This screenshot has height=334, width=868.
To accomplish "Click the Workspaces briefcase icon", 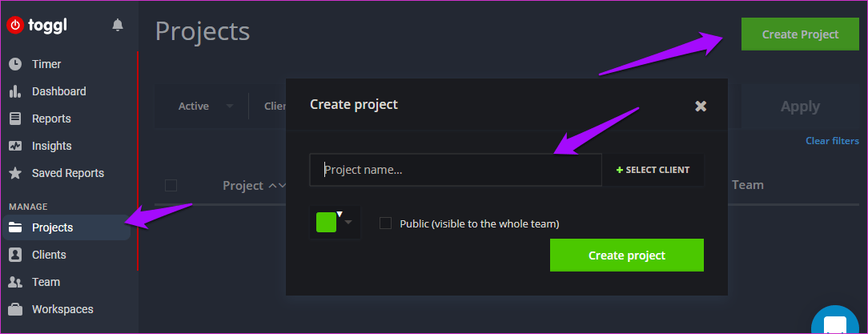I will pos(15,309).
